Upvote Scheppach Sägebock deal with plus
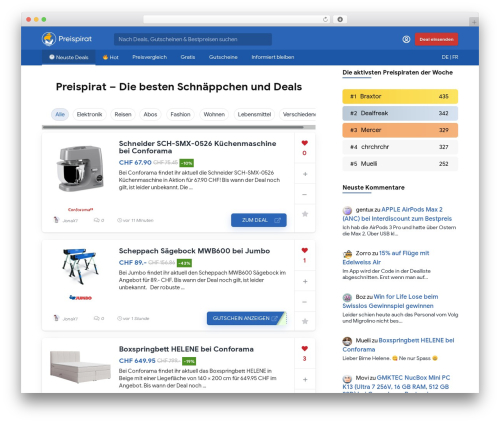Screen dimensions: 500x423 point(305,281)
